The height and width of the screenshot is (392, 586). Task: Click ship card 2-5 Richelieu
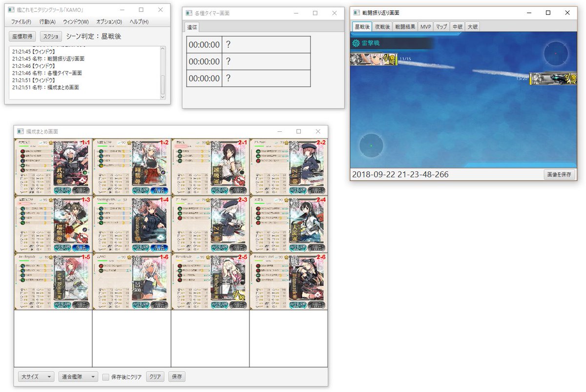[x=210, y=281]
